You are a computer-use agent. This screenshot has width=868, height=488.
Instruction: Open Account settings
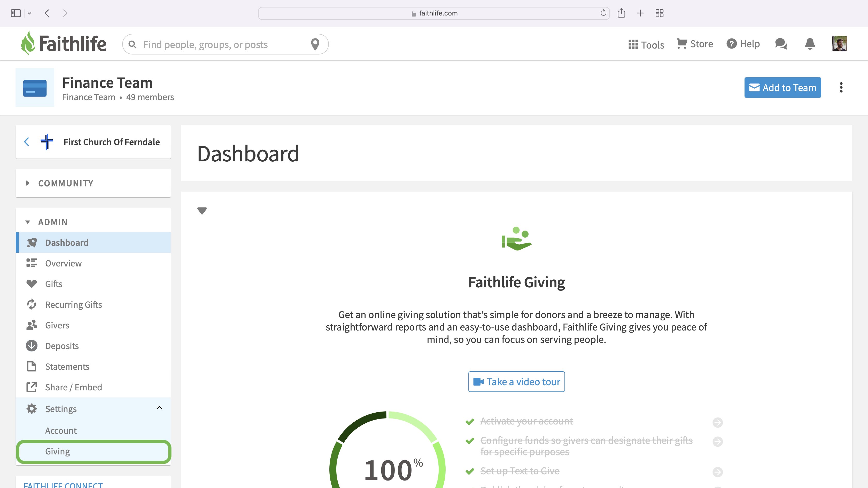coord(93,430)
